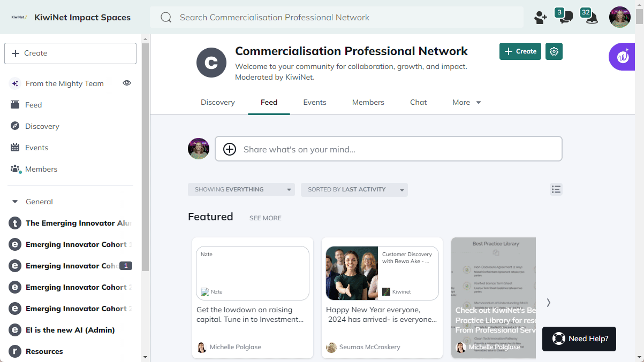Open EI is the new AI (Admin) space
This screenshot has height=362, width=644.
(x=71, y=330)
